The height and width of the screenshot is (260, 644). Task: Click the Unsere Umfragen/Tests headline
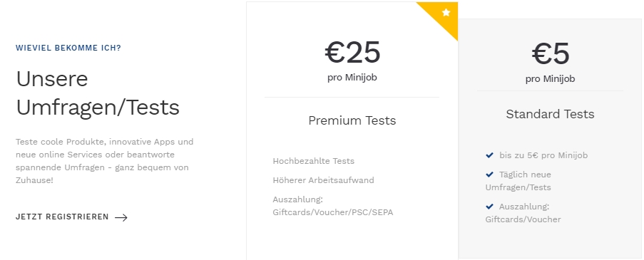pos(98,93)
